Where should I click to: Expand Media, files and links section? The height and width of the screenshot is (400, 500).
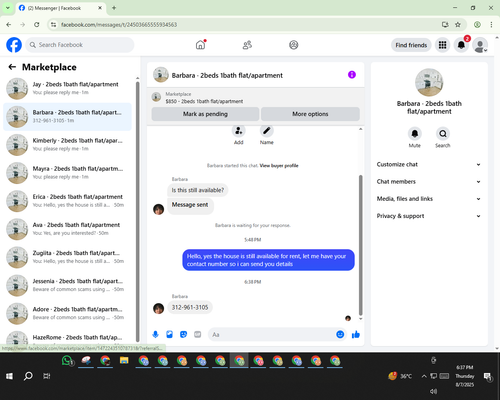tap(429, 199)
